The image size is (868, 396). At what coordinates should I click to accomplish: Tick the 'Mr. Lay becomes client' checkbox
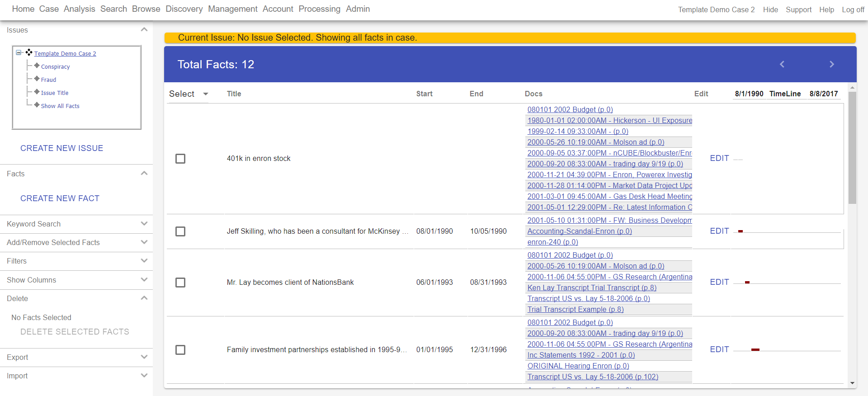[x=180, y=283]
